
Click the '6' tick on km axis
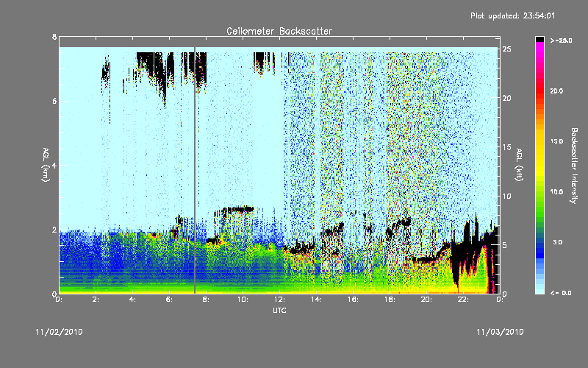click(x=54, y=101)
